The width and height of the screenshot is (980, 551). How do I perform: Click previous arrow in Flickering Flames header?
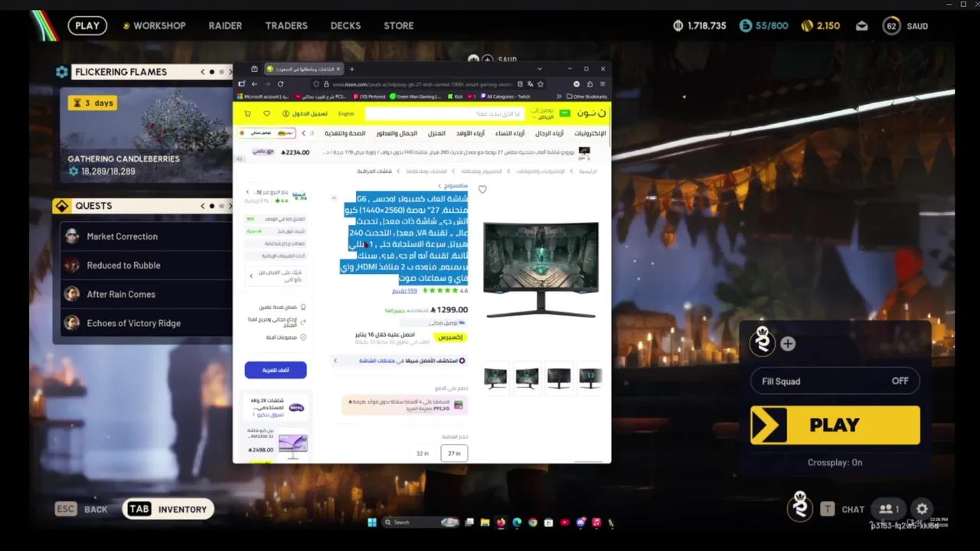click(203, 72)
